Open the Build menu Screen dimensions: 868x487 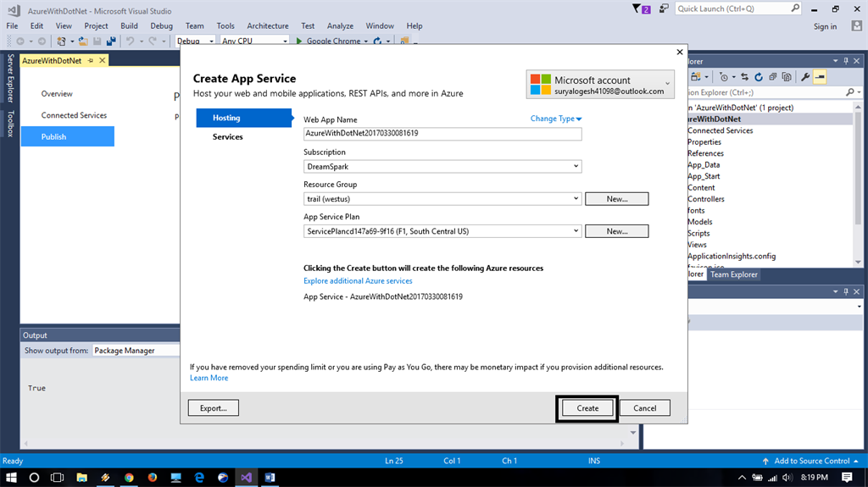129,26
